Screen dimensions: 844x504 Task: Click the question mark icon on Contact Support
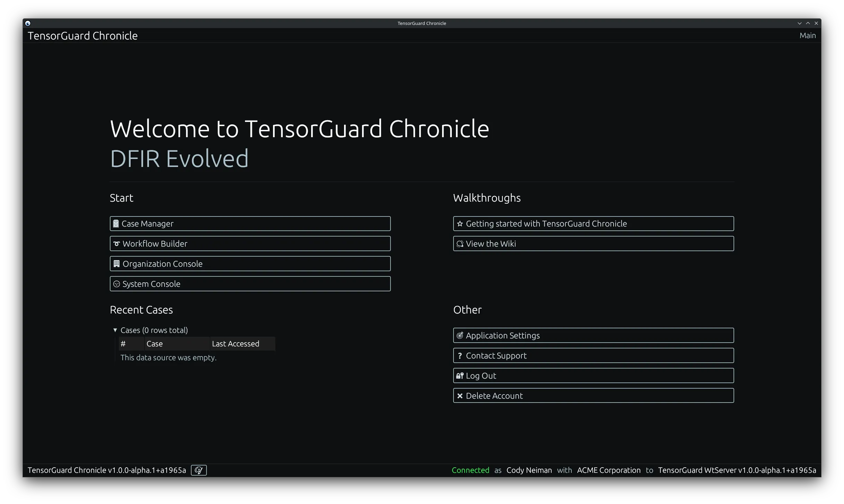[459, 355]
